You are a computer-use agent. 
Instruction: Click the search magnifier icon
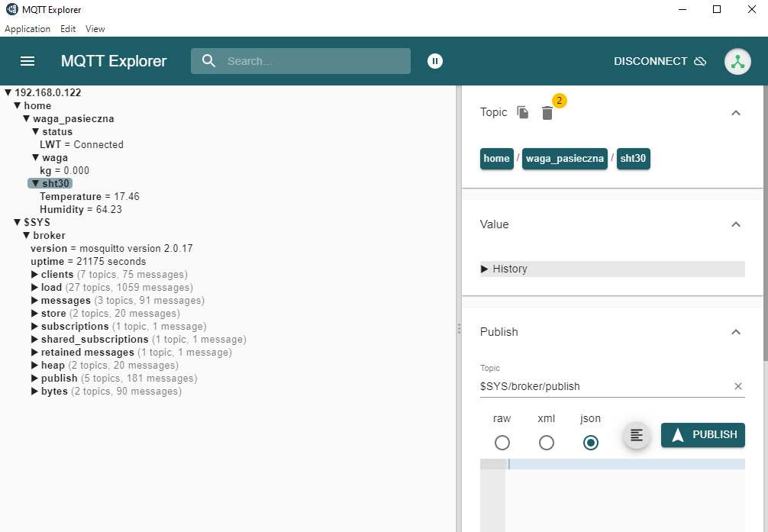pyautogui.click(x=208, y=61)
